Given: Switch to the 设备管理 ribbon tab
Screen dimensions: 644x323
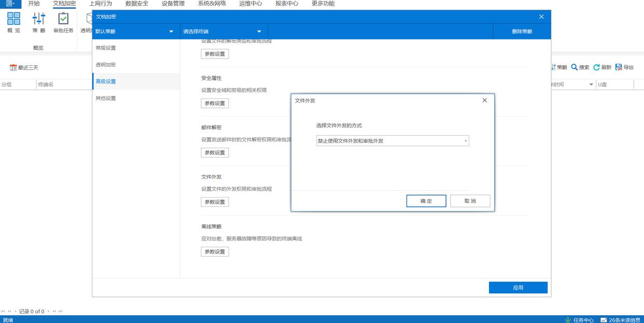Looking at the screenshot, I should (x=173, y=4).
